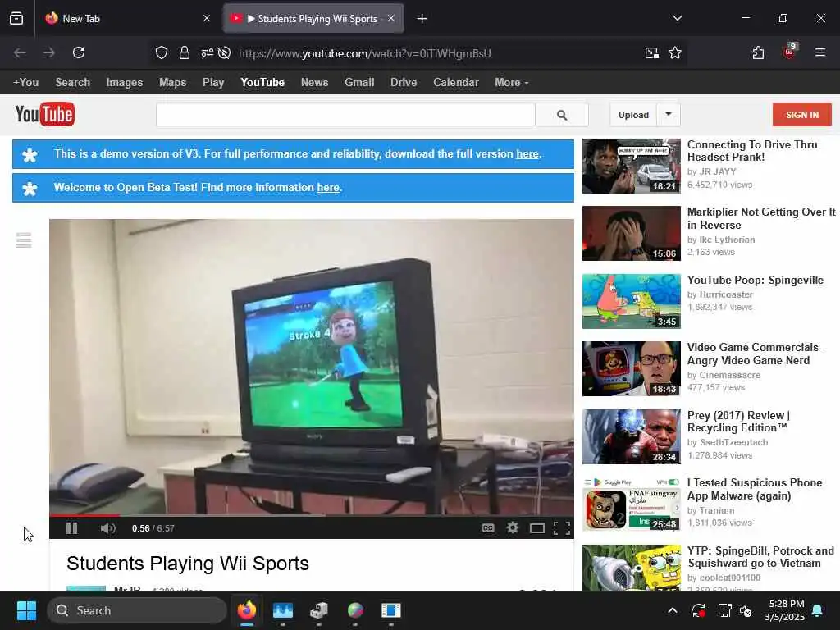840x630 pixels.
Task: Click the YouTube logo
Action: (45, 114)
